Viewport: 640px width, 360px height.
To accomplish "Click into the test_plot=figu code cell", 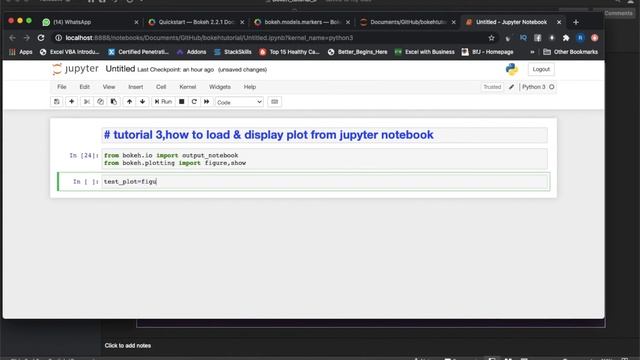I will pos(324,182).
